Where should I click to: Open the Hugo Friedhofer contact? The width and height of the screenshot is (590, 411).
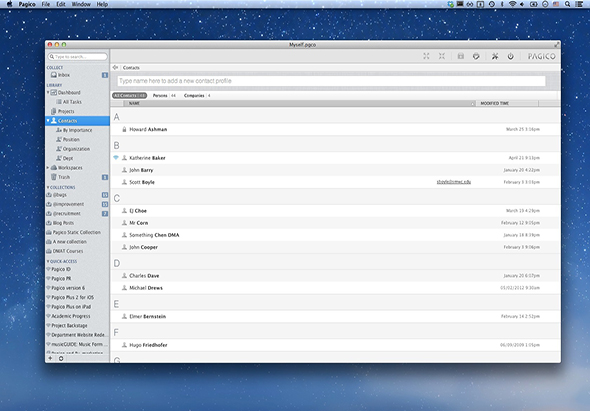(x=335, y=345)
